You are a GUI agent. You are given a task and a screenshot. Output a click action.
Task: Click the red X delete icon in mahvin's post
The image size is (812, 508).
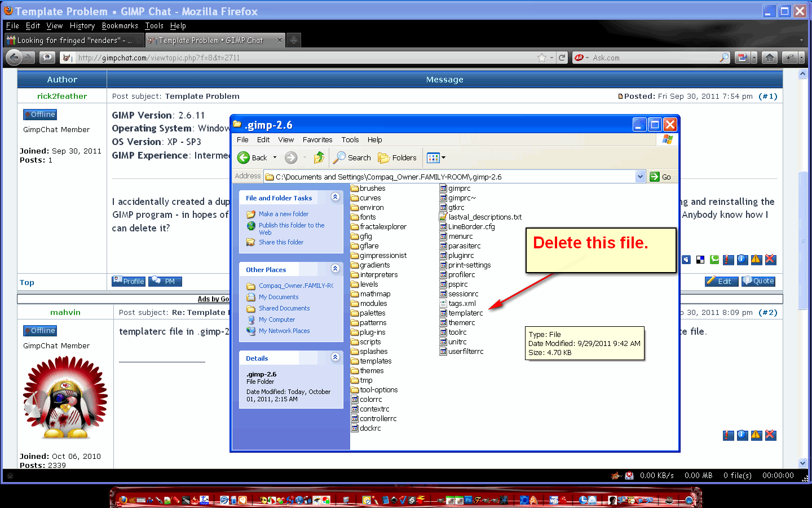click(x=770, y=435)
